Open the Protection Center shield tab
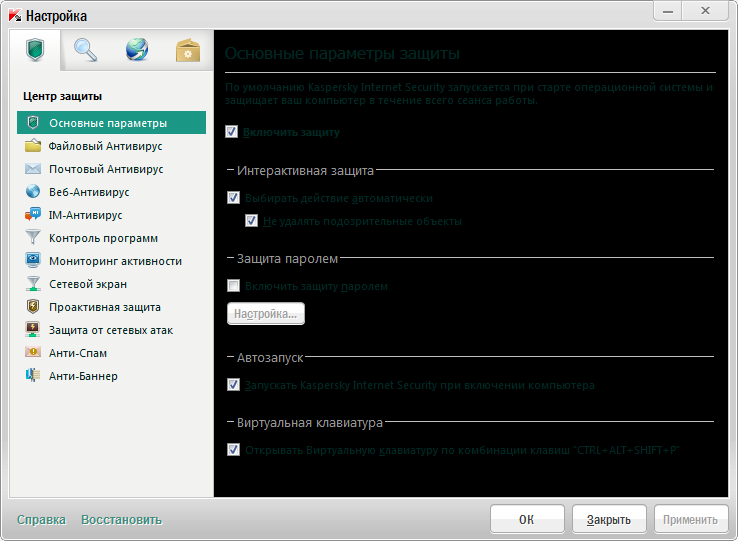This screenshot has width=738, height=553. [x=35, y=50]
